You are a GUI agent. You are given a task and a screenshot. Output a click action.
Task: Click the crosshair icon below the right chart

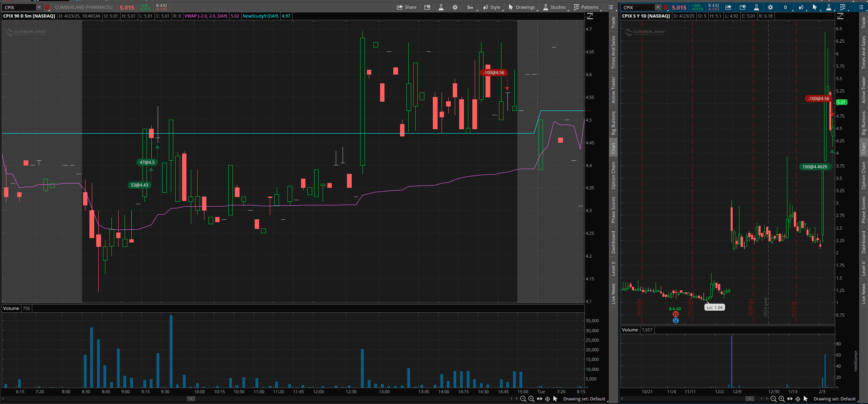tap(798, 399)
